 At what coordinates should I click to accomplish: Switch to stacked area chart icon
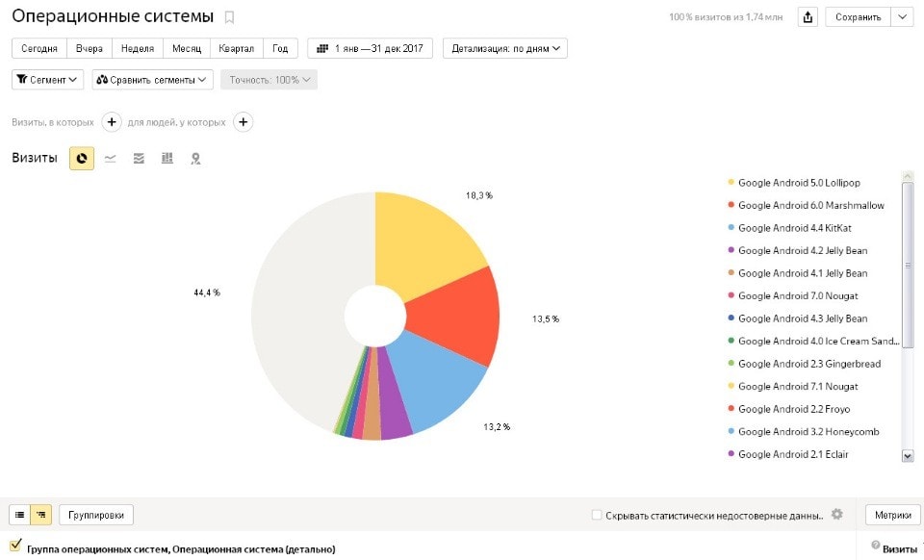[x=139, y=159]
